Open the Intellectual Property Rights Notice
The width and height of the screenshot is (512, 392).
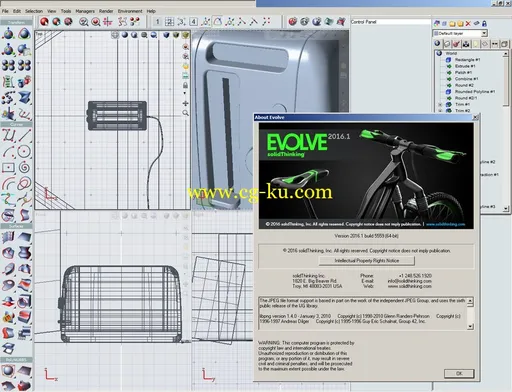pos(367,261)
